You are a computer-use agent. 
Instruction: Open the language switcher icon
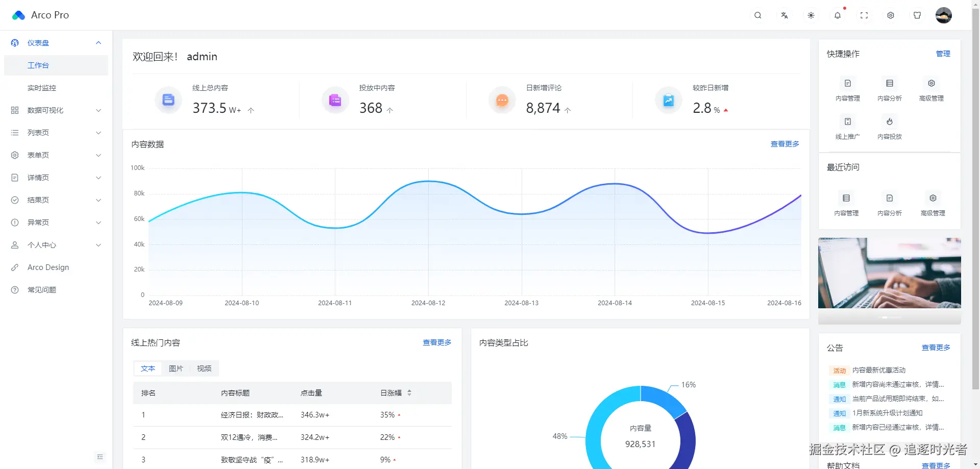click(785, 15)
